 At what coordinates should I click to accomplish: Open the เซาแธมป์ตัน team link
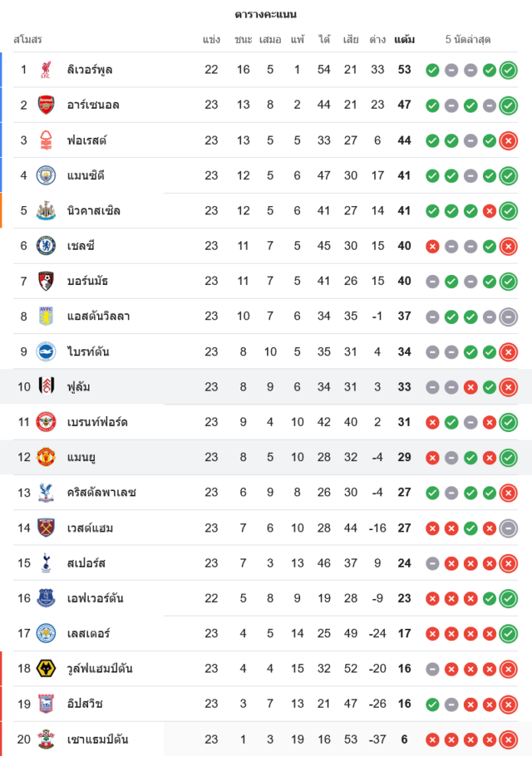pyautogui.click(x=97, y=739)
